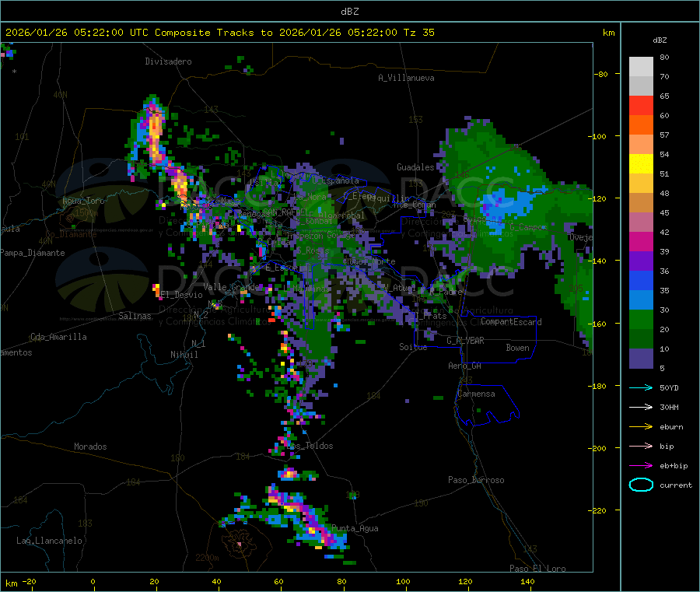Viewport: 700px width, 592px height.
Task: Click the '-200' tick on right km axis
Action: (597, 448)
